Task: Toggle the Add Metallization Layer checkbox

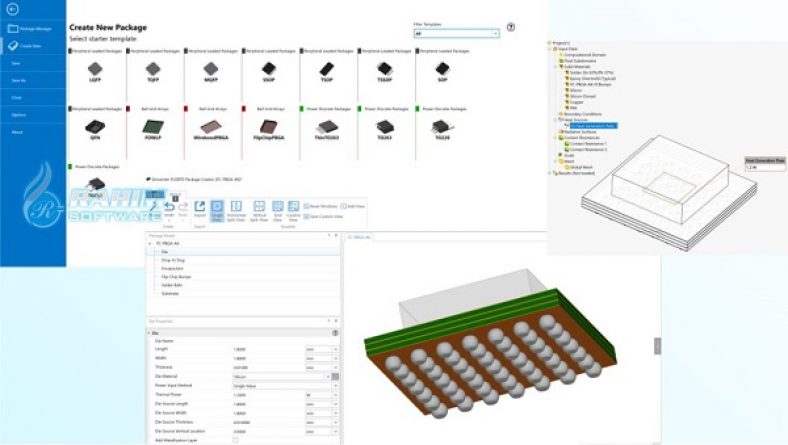Action: coord(235,440)
